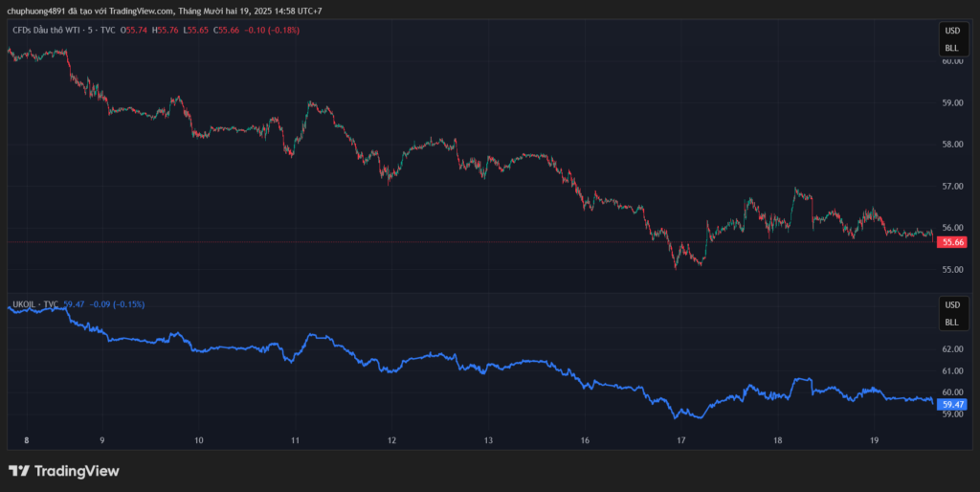The width and height of the screenshot is (980, 492).
Task: Click the O55.74 open value in legend
Action: coord(134,31)
